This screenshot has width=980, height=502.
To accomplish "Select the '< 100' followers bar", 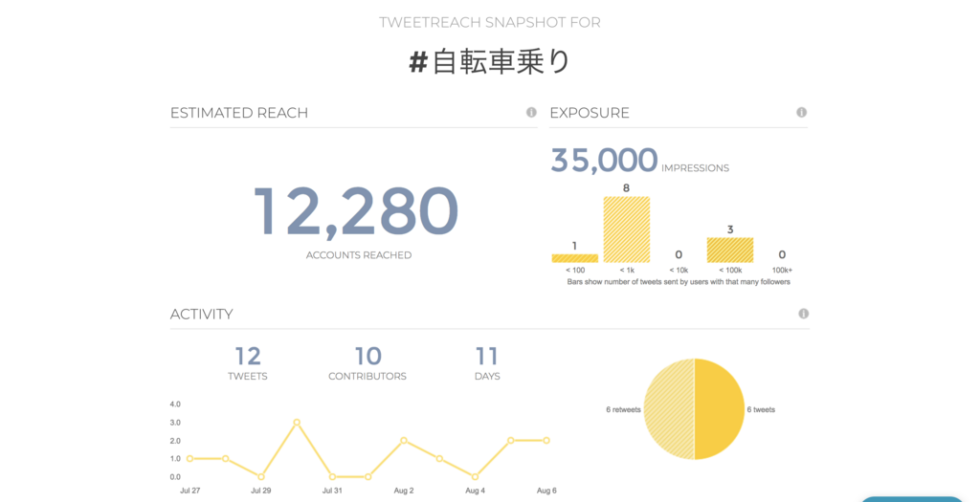I will click(575, 258).
